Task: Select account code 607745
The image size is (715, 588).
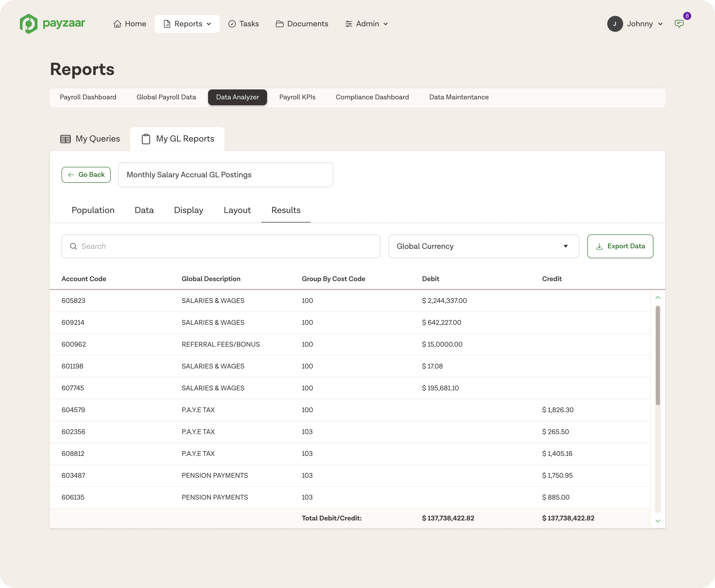Action: 73,388
